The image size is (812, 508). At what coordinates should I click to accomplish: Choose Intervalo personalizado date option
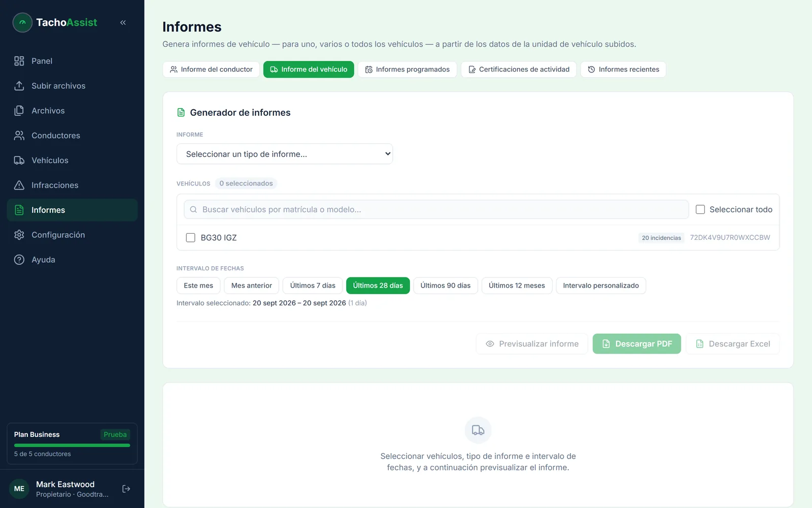point(601,285)
